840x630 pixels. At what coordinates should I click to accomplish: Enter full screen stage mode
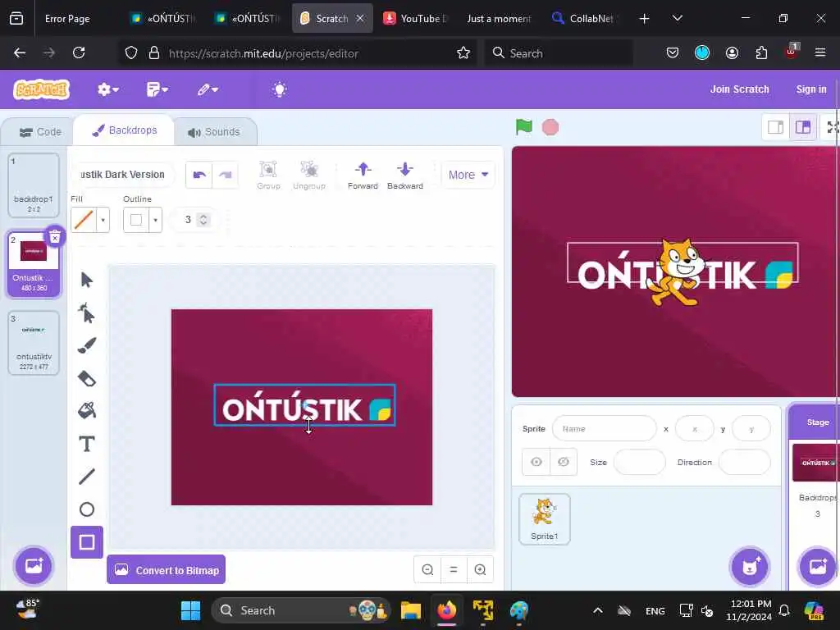[x=832, y=127]
